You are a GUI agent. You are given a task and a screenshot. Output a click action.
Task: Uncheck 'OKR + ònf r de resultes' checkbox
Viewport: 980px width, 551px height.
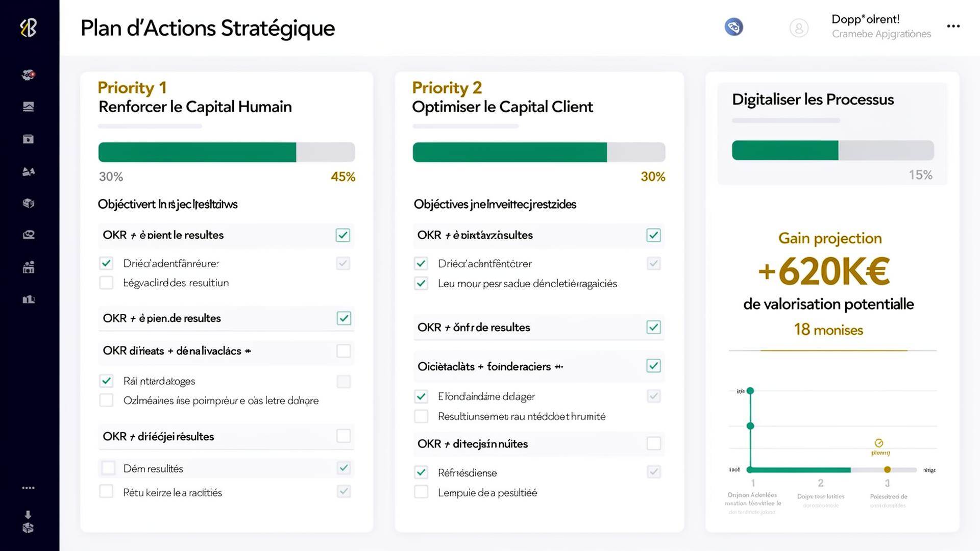pos(653,328)
